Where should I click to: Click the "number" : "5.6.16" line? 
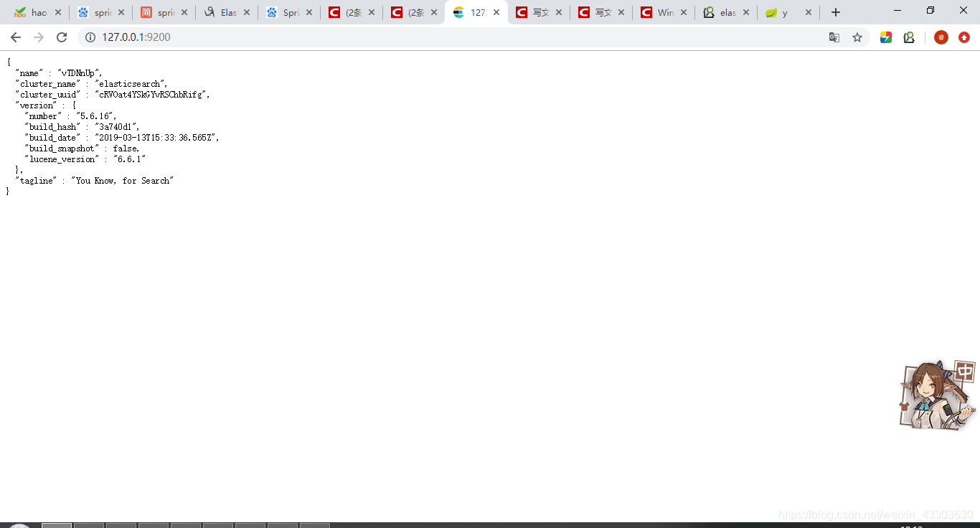click(70, 116)
